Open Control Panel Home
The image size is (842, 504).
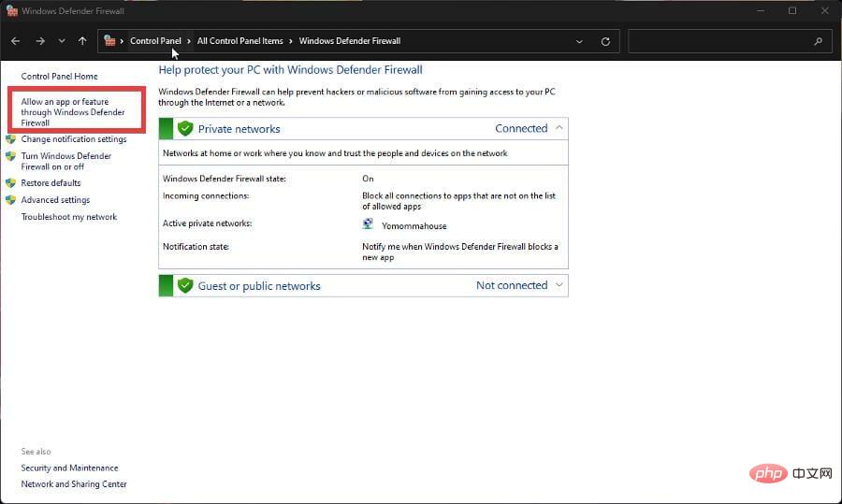59,77
